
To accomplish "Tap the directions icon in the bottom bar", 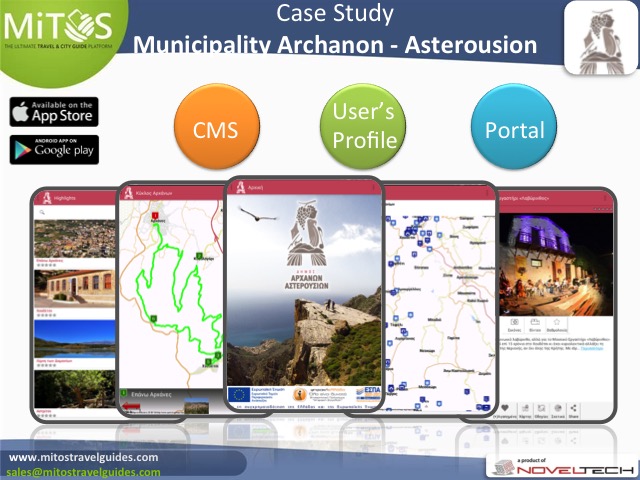I will [541, 410].
